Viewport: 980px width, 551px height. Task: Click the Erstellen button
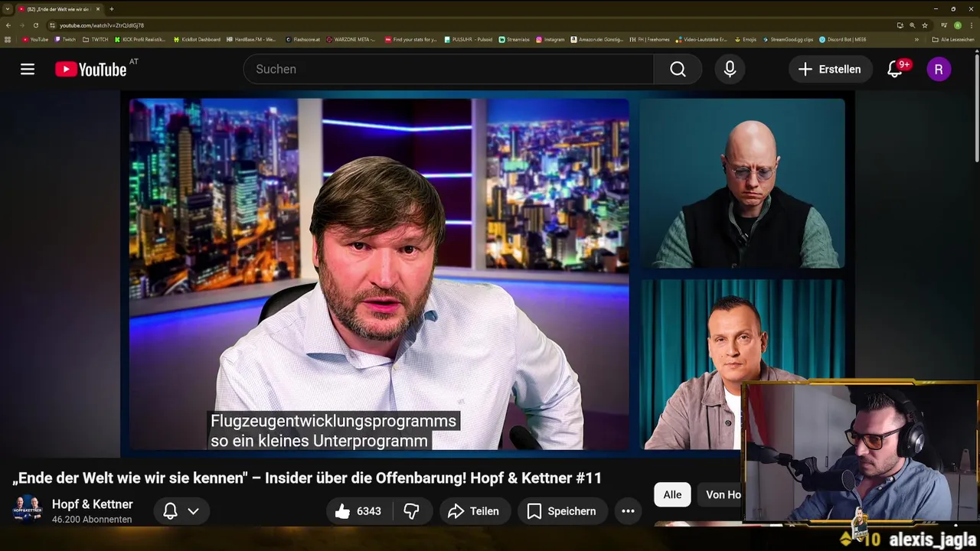[x=830, y=69]
